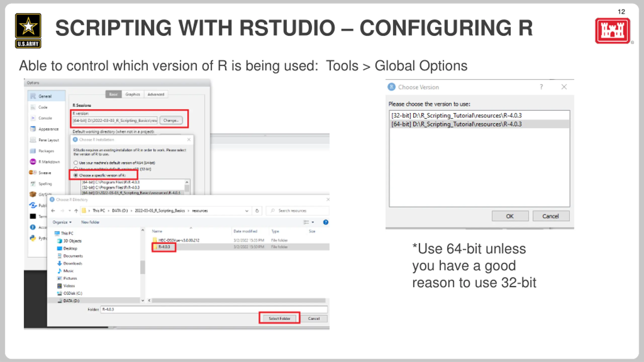Select the R-4.0.3 folder row
This screenshot has height=362, width=644.
[240, 247]
